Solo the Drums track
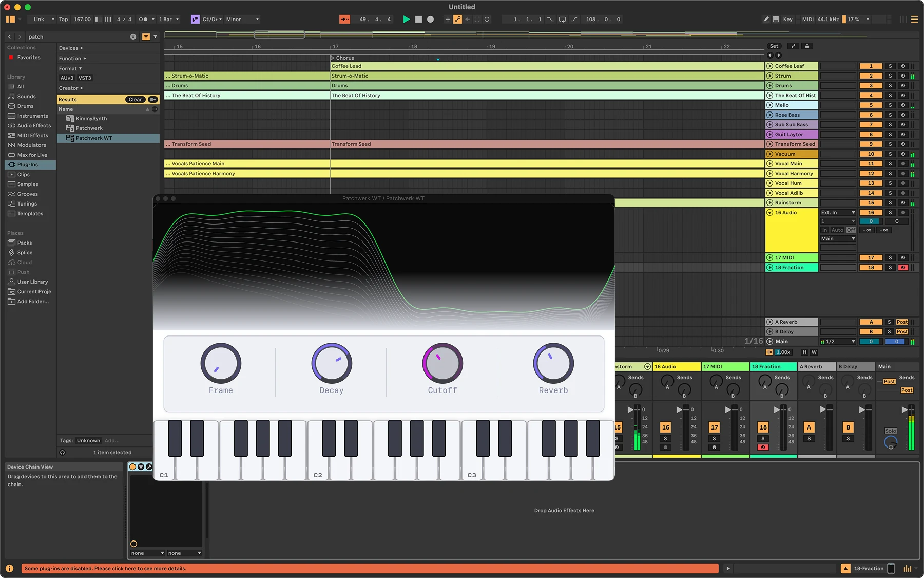The height and width of the screenshot is (578, 924). tap(890, 86)
